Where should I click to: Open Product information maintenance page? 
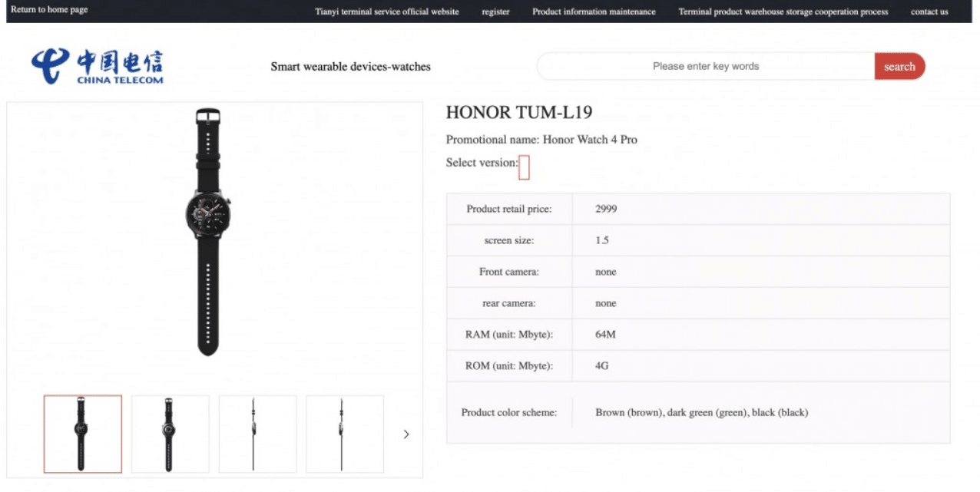coord(594,12)
